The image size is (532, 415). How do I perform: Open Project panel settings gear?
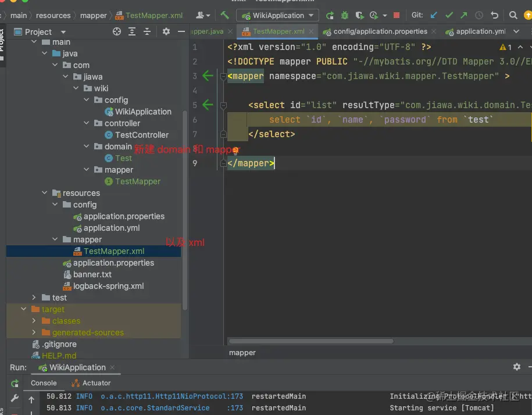166,32
